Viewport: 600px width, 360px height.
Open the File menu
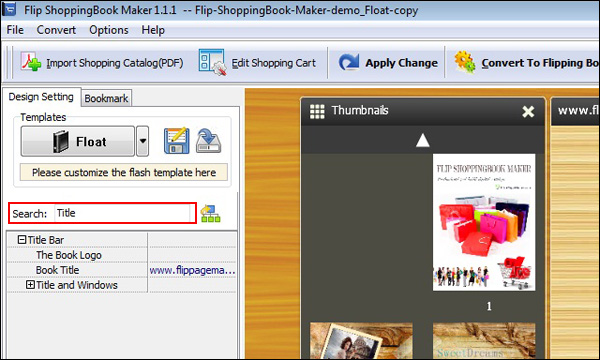15,30
